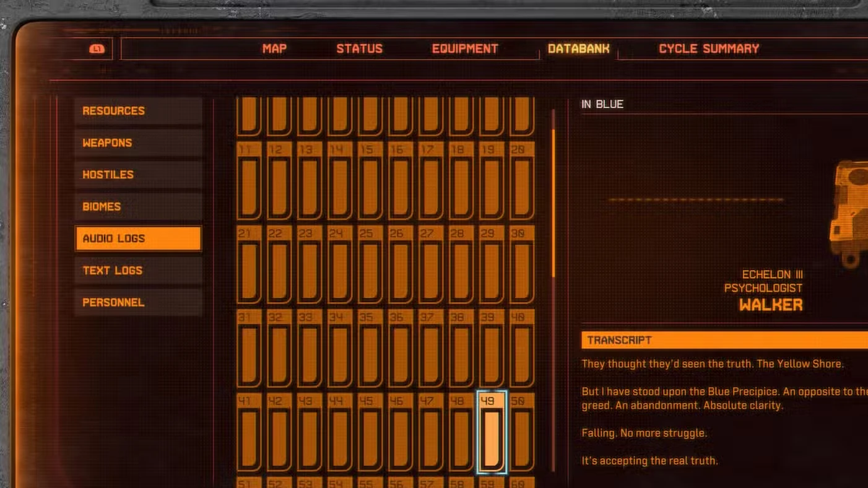Click the audio recorder device image
Viewport: 868px width, 488px height.
coord(849,214)
